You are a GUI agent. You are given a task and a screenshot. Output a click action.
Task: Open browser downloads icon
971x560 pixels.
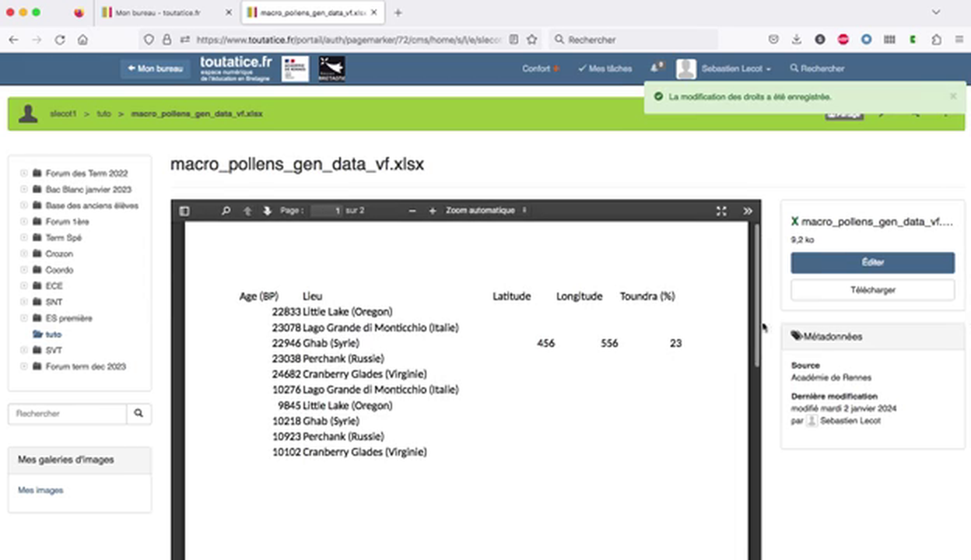(x=796, y=39)
